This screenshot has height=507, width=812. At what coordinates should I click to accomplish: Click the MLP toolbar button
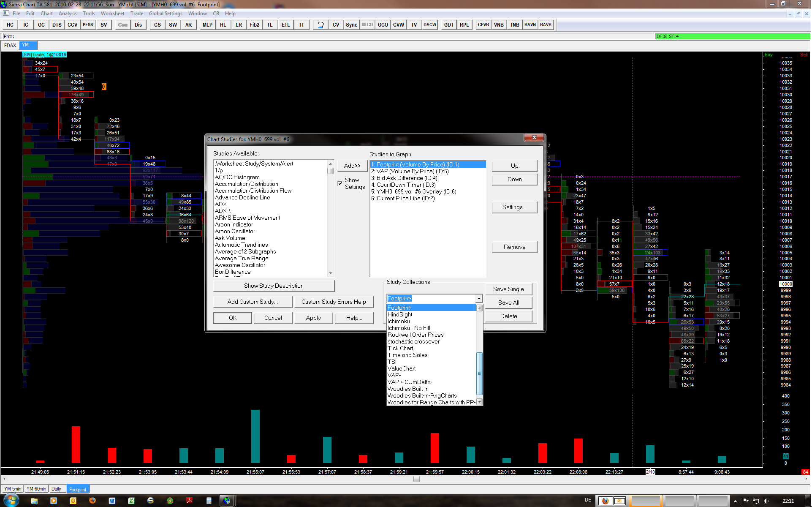point(208,25)
